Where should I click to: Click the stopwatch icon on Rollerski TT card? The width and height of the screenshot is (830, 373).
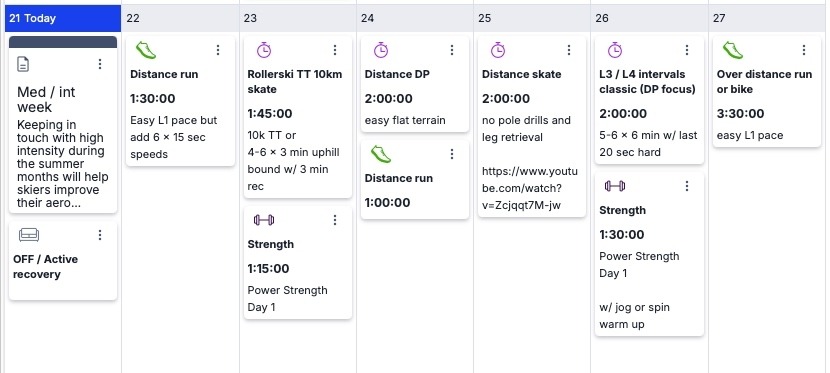pyautogui.click(x=264, y=50)
